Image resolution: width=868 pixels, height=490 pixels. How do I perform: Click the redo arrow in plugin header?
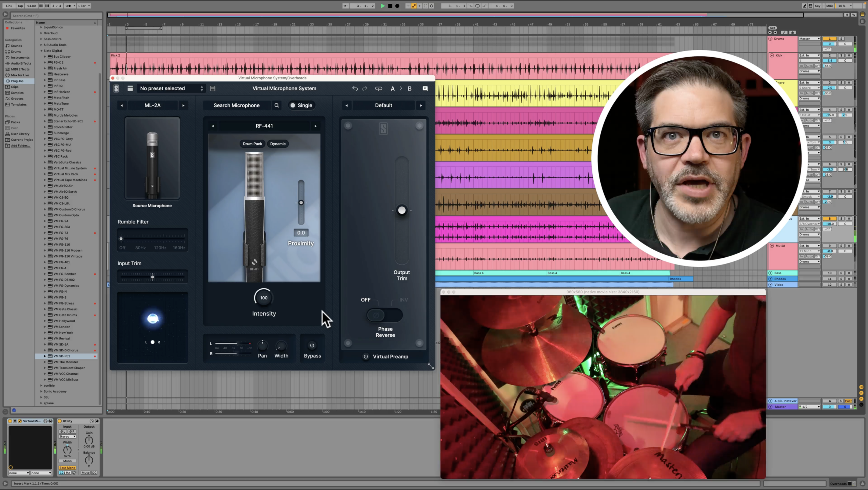365,89
